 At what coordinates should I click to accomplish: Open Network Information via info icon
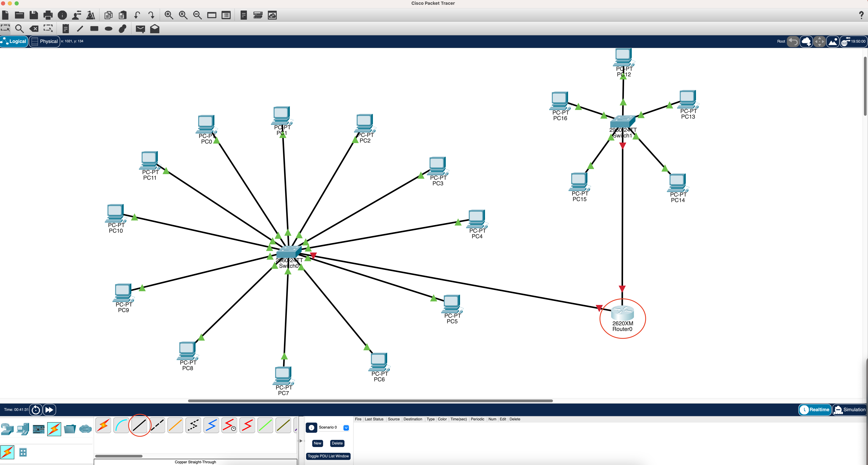click(62, 15)
